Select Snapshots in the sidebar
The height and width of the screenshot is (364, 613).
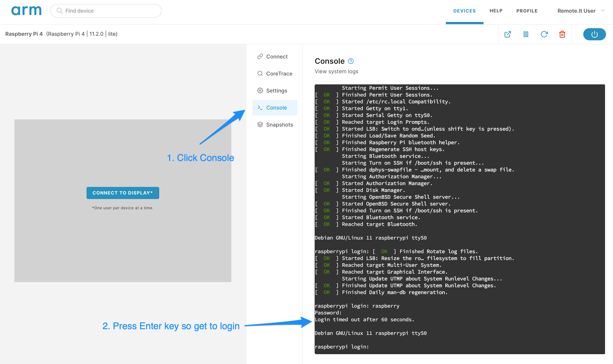pos(275,125)
